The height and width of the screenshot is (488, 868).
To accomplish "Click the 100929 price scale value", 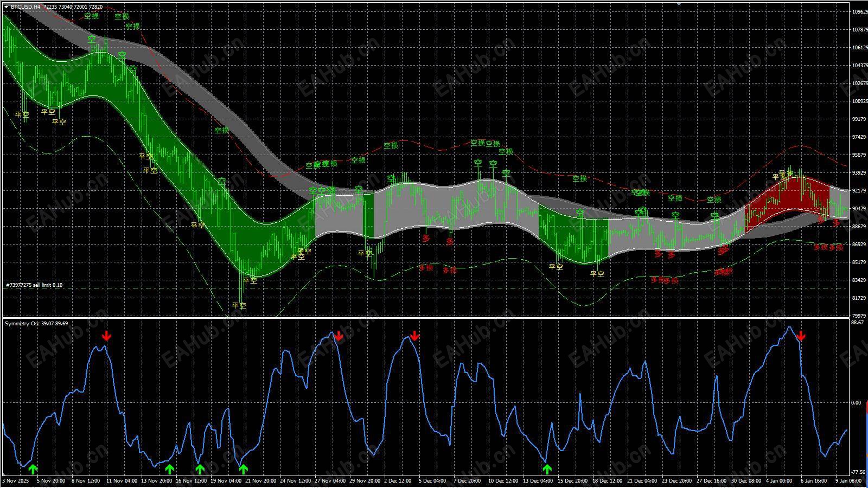I will (x=859, y=101).
